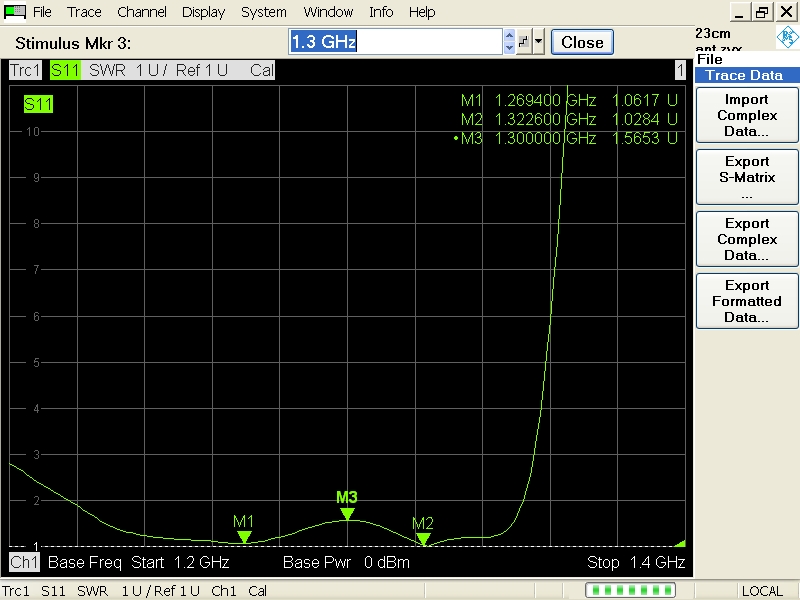Click Export S-Matrix softkey

[747, 177]
